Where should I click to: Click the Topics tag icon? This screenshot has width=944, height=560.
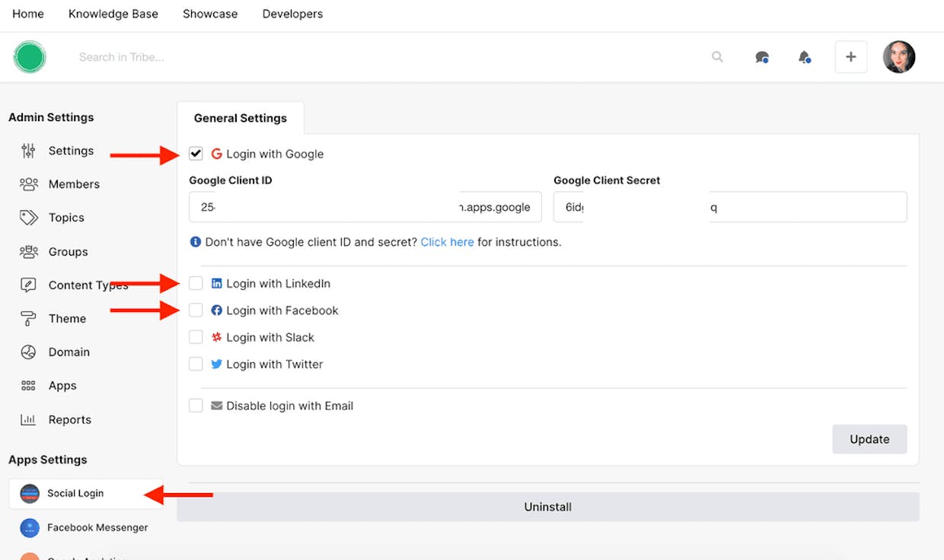28,218
